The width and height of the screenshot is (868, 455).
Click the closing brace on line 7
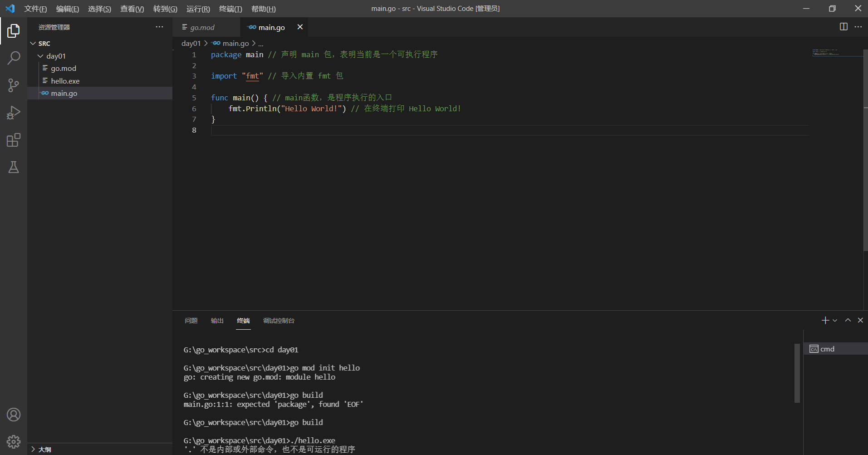213,119
